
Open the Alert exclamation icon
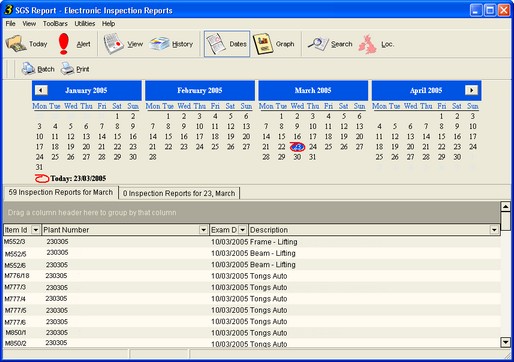(63, 44)
